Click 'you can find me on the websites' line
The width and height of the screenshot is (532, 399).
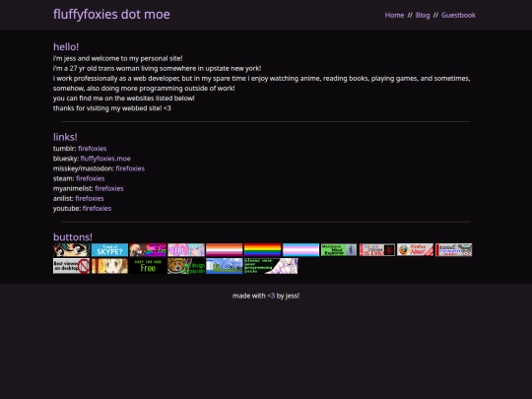(x=124, y=99)
